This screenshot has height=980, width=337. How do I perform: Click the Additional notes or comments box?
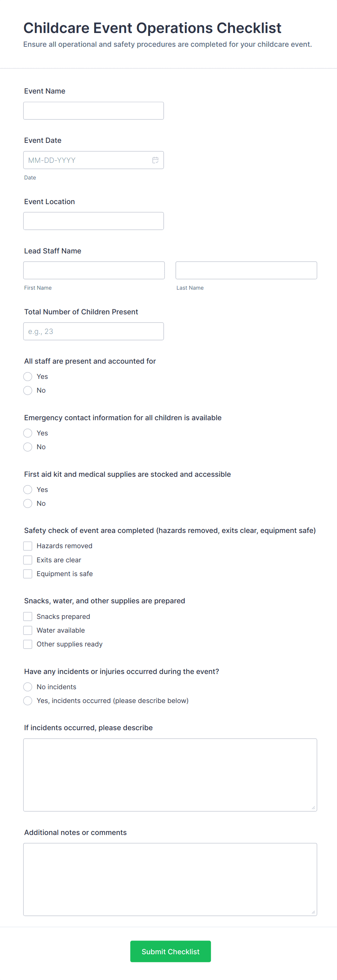click(170, 879)
